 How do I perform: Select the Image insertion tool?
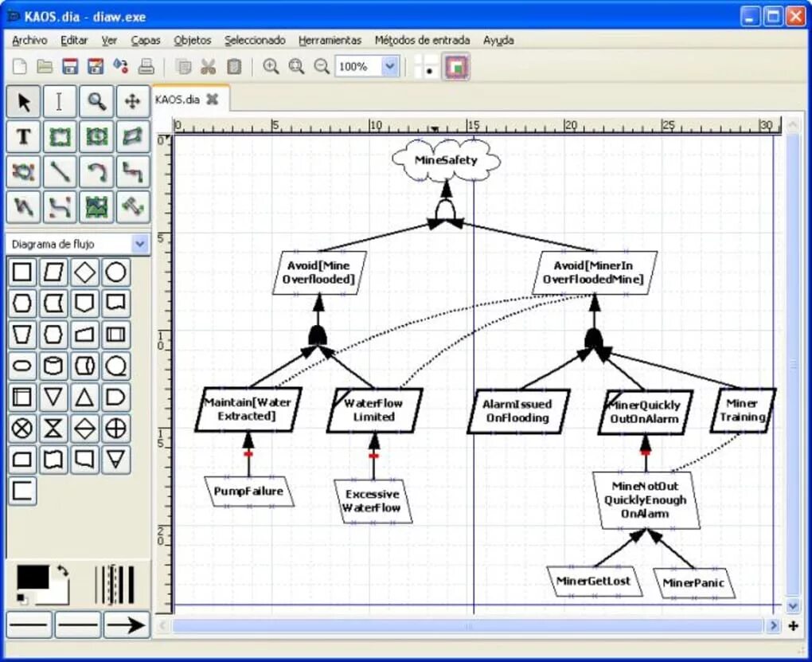[96, 208]
